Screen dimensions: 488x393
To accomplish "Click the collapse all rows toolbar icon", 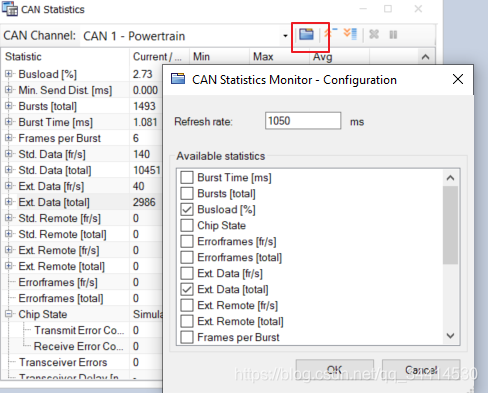I will (x=331, y=34).
